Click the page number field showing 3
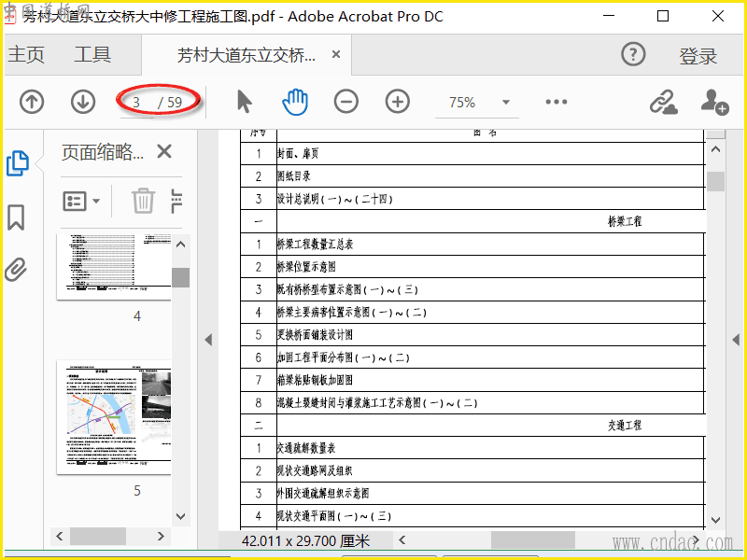Screen dimensions: 747x560 [136, 103]
